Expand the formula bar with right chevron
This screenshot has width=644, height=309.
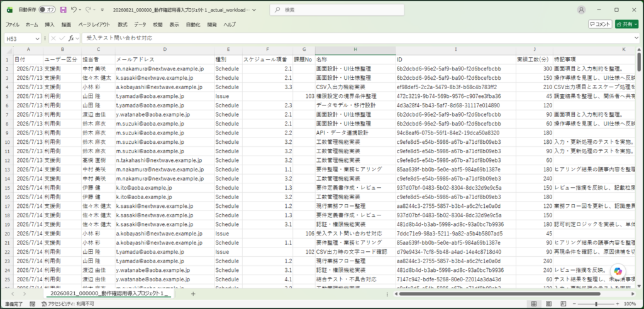point(636,38)
